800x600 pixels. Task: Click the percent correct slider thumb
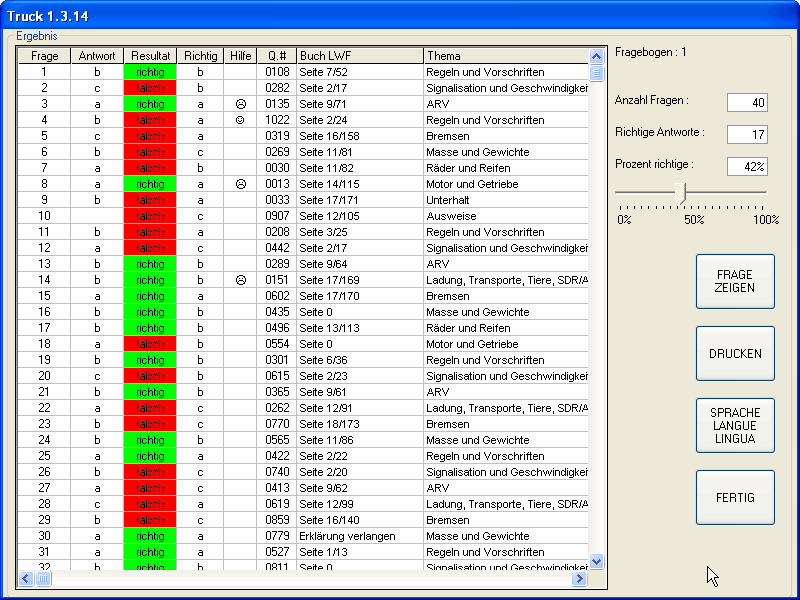(683, 192)
